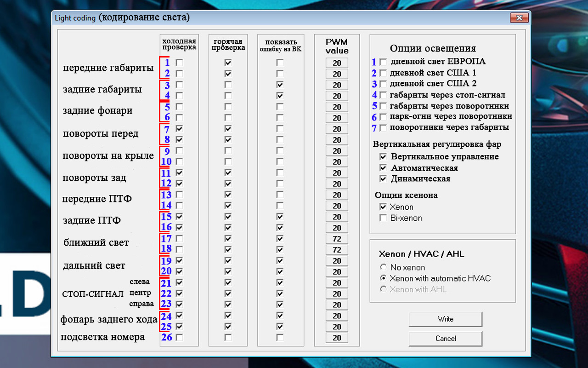The width and height of the screenshot is (588, 368).
Task: Disable the 'Динамическая' checkbox
Action: click(x=383, y=179)
